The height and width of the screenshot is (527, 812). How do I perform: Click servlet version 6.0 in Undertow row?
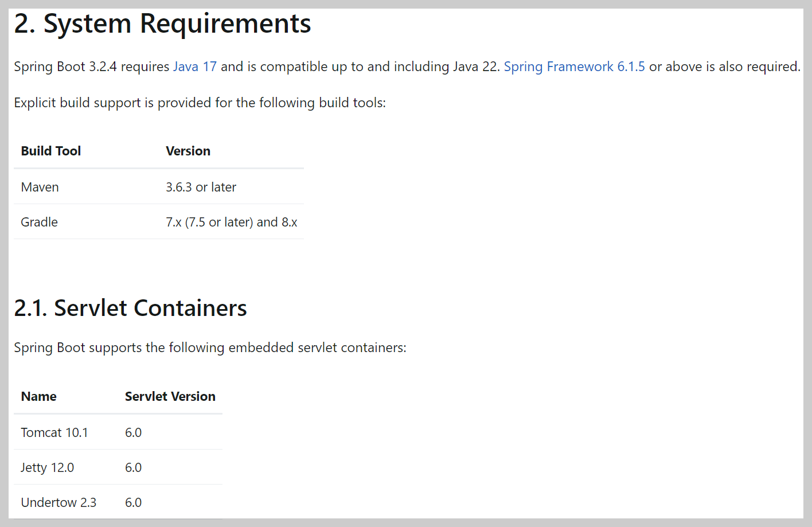click(134, 502)
